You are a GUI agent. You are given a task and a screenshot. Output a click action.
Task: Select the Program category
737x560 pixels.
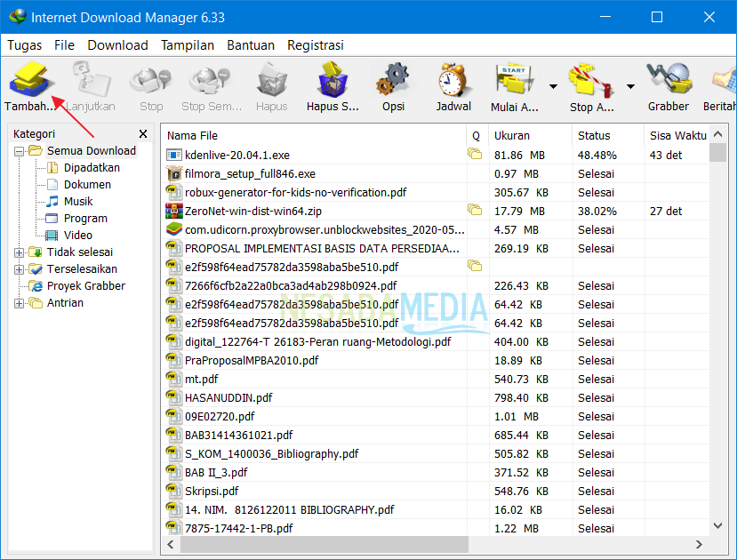(x=85, y=219)
